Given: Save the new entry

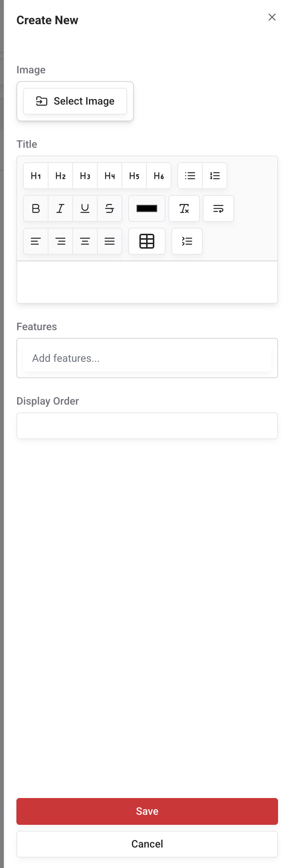Looking at the screenshot, I should [x=147, y=811].
